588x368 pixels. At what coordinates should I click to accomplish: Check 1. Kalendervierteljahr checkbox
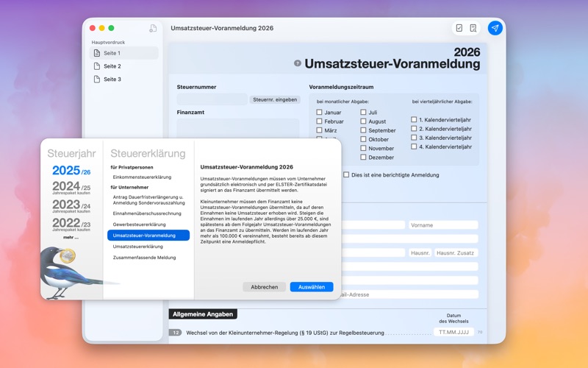[414, 119]
